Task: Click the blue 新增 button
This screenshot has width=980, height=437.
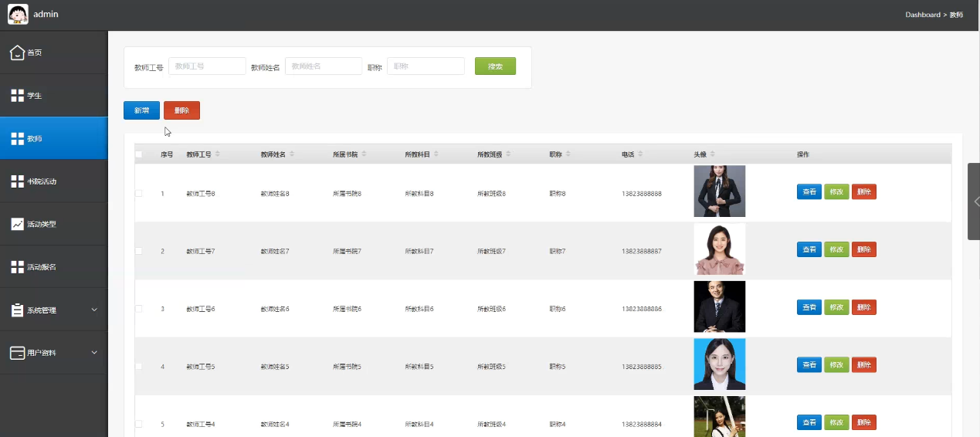Action: click(x=141, y=110)
